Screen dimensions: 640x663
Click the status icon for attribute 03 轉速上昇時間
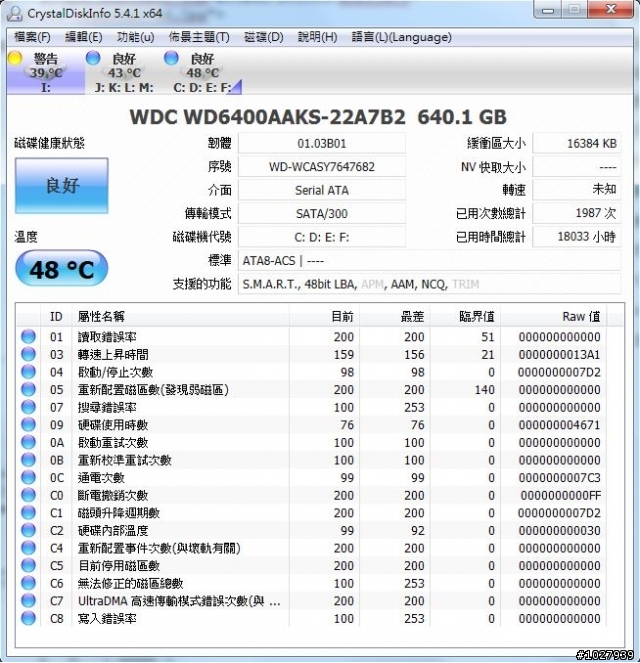pyautogui.click(x=28, y=354)
